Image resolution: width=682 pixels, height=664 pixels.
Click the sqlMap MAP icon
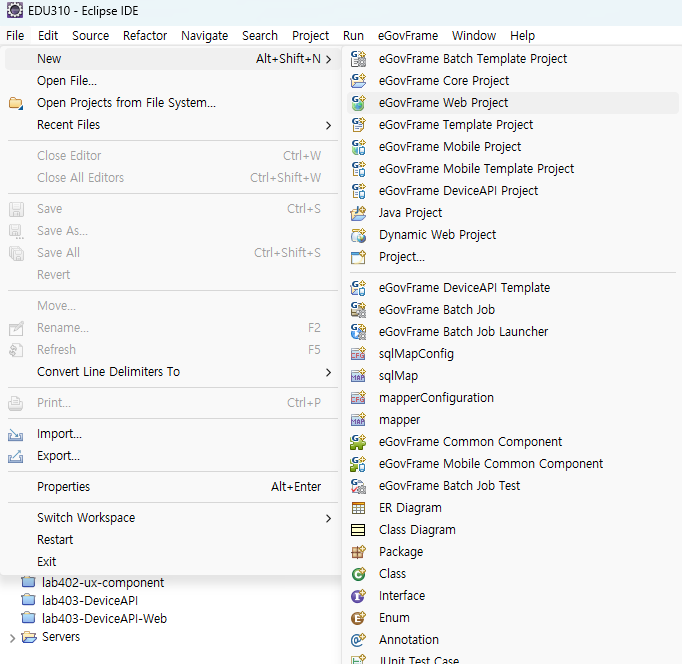(358, 376)
